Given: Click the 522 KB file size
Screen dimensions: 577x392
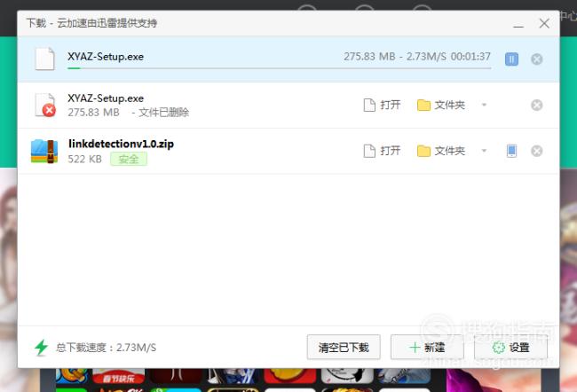Looking at the screenshot, I should click(x=84, y=159).
